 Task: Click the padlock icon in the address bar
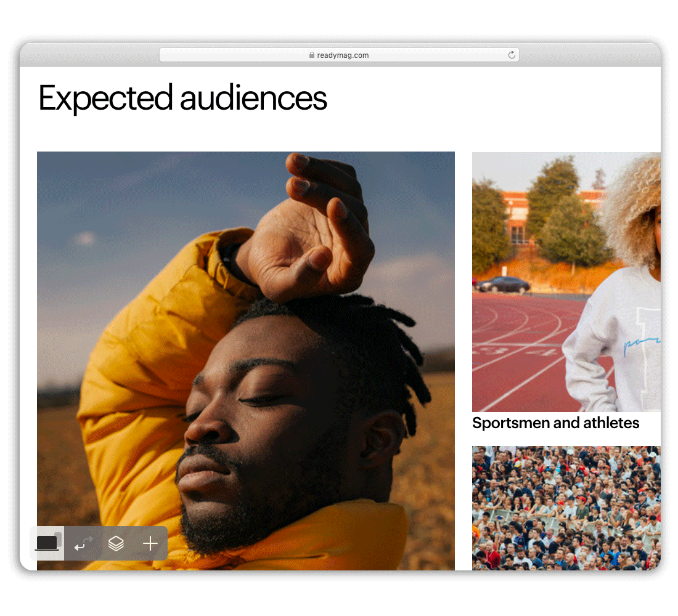coord(312,55)
